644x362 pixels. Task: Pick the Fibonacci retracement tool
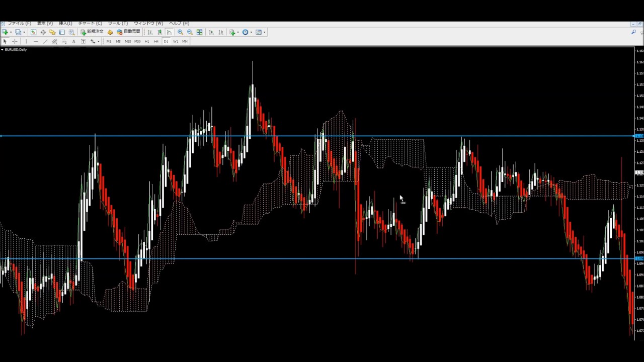click(x=64, y=41)
